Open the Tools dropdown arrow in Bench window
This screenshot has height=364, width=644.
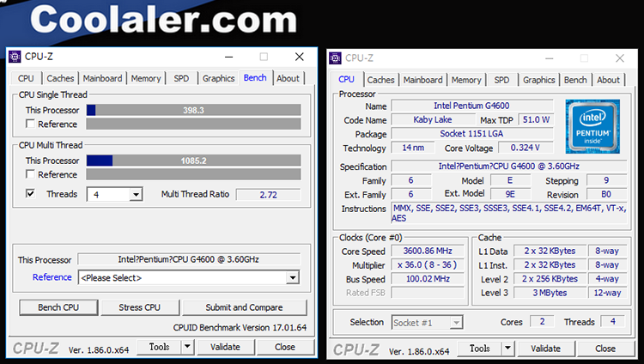[187, 347]
